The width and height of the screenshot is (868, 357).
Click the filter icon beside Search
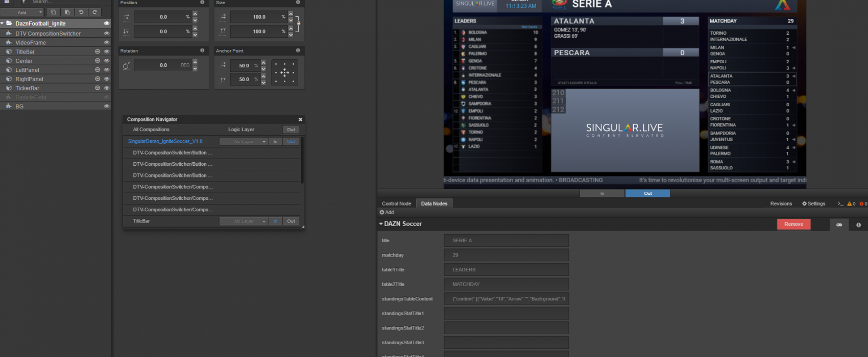coord(23,2)
